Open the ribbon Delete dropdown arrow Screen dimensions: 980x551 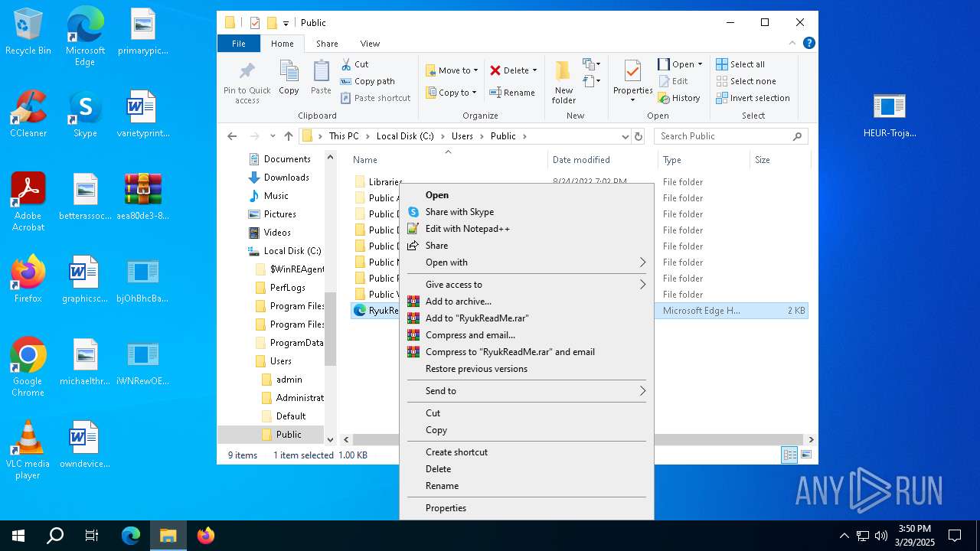pos(534,70)
